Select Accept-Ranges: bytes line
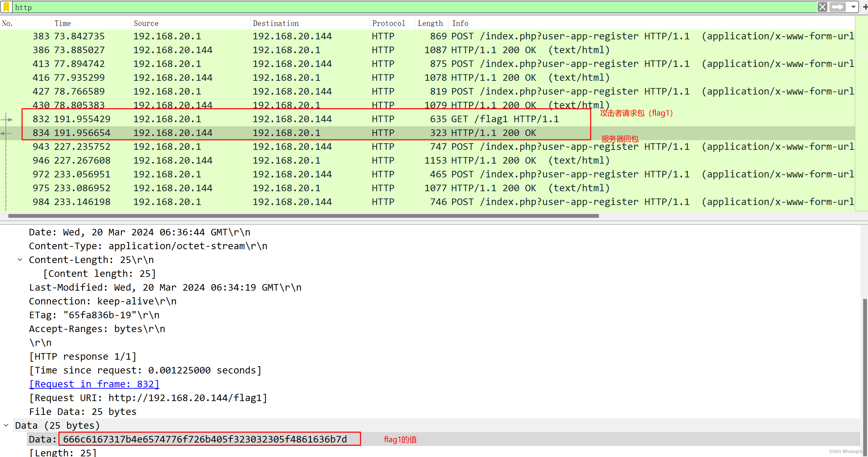This screenshot has height=457, width=868. (x=97, y=329)
